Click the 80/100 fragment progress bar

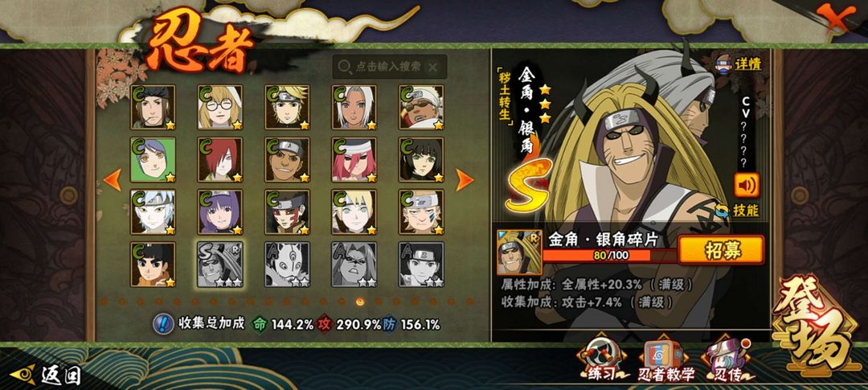pyautogui.click(x=609, y=256)
